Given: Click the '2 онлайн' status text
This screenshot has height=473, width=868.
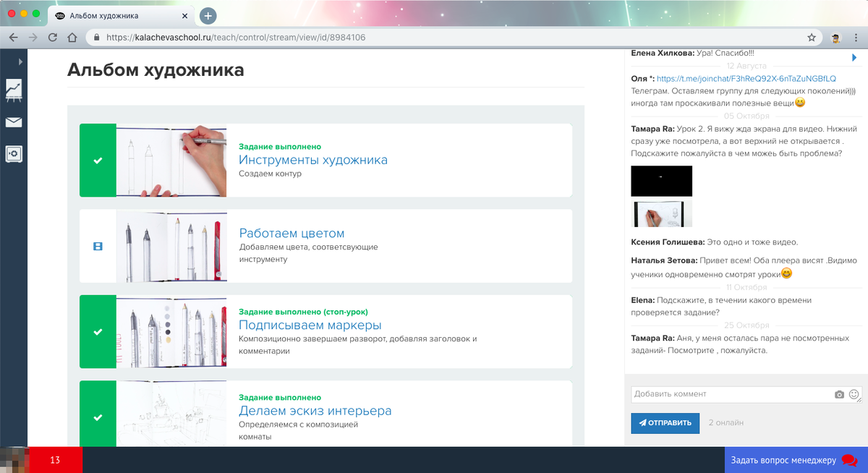Looking at the screenshot, I should pos(726,422).
